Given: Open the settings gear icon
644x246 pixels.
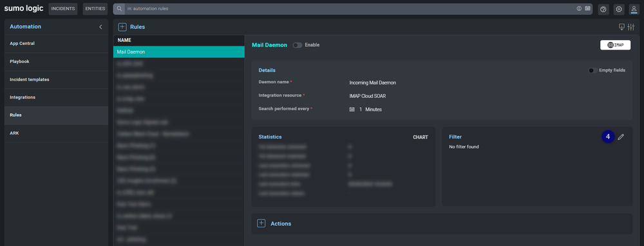Looking at the screenshot, I should pyautogui.click(x=619, y=9).
